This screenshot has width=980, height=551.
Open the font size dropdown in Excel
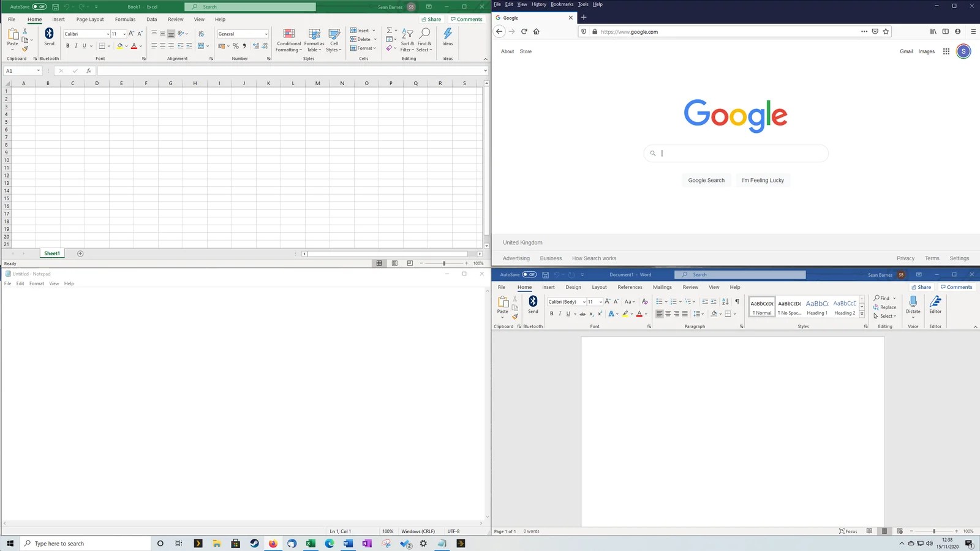click(124, 34)
